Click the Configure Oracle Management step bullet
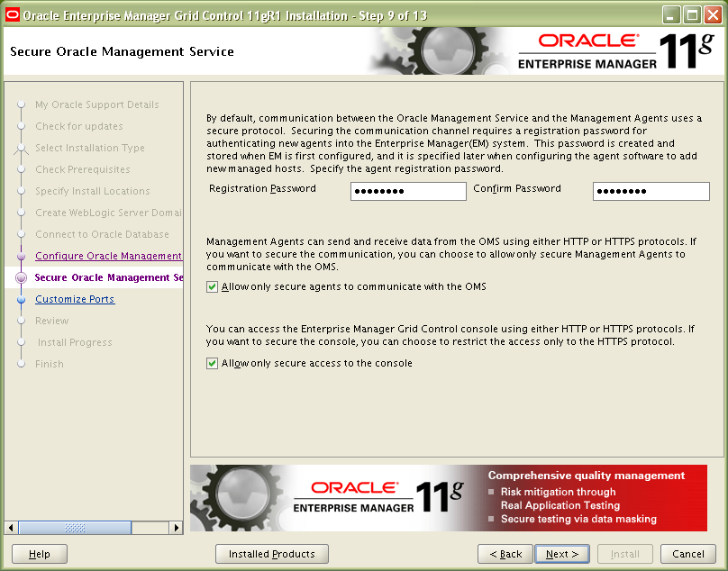 (x=21, y=257)
